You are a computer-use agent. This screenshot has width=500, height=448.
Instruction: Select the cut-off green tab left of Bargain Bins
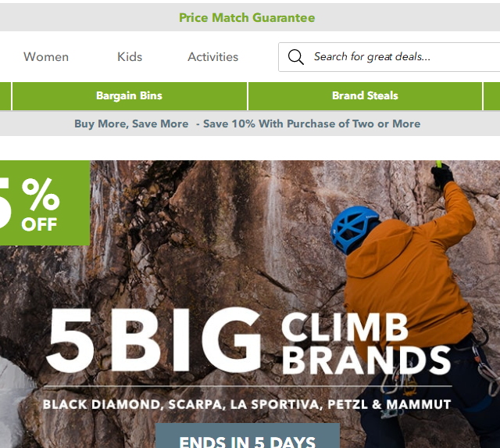pyautogui.click(x=5, y=96)
